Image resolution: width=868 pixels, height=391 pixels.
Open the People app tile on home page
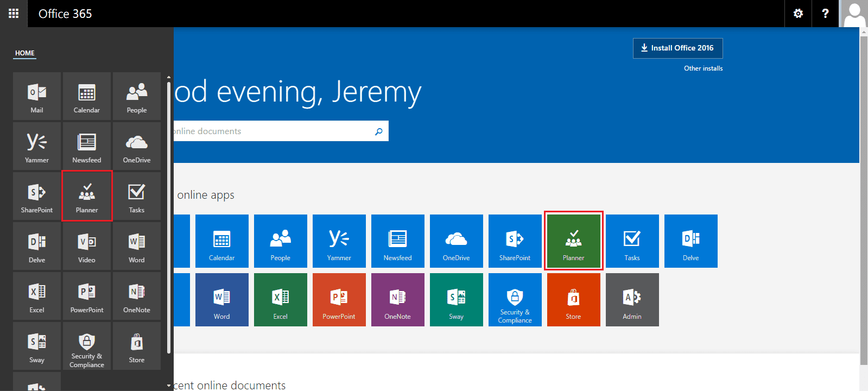coord(281,241)
